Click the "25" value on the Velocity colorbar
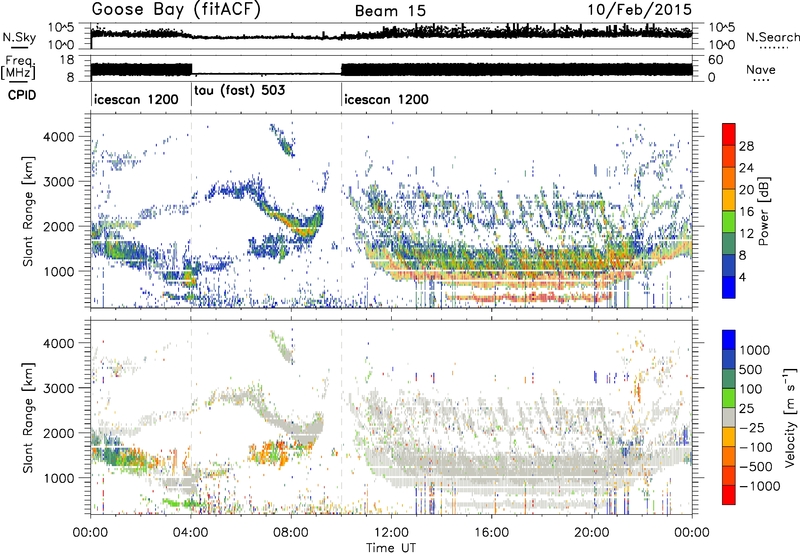The width and height of the screenshot is (800, 554). [x=747, y=409]
